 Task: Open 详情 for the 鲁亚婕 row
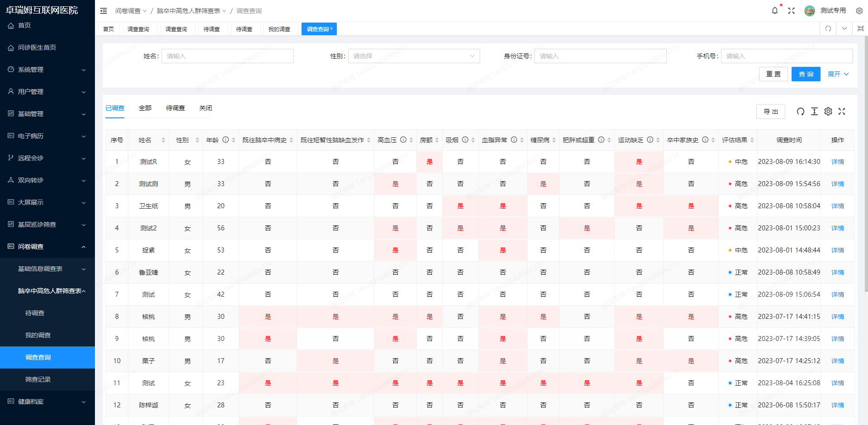837,272
